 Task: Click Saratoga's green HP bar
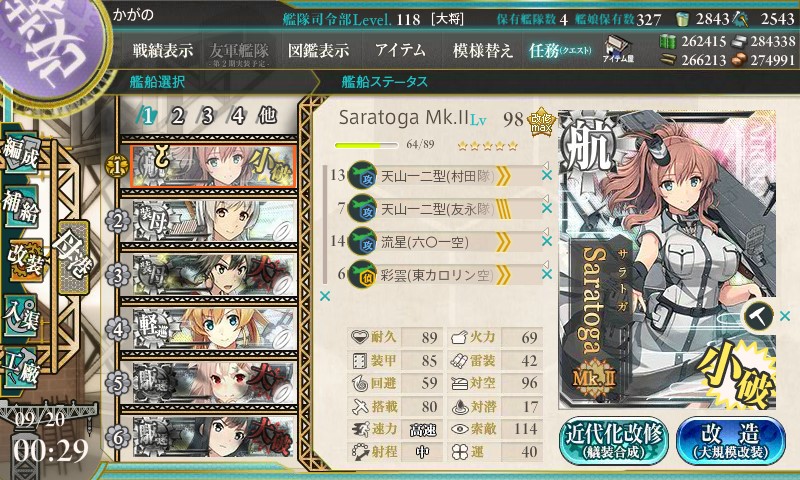point(366,145)
